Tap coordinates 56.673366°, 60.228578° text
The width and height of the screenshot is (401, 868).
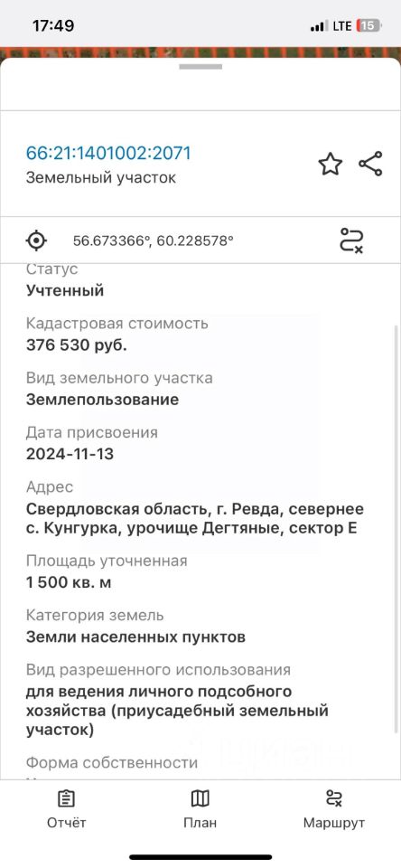pos(154,241)
